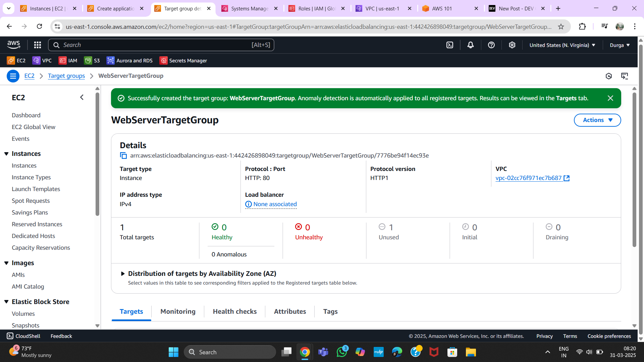Open the Actions dropdown
644x362 pixels.
pos(597,120)
